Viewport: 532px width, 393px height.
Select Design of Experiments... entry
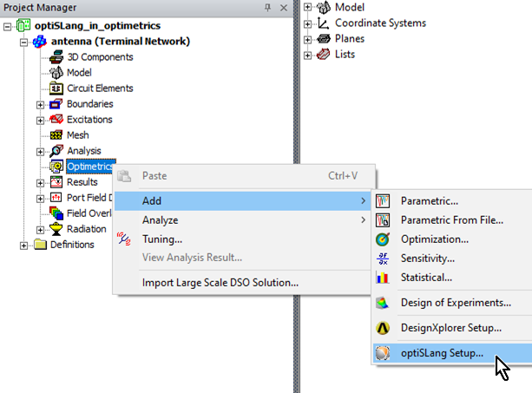(452, 303)
